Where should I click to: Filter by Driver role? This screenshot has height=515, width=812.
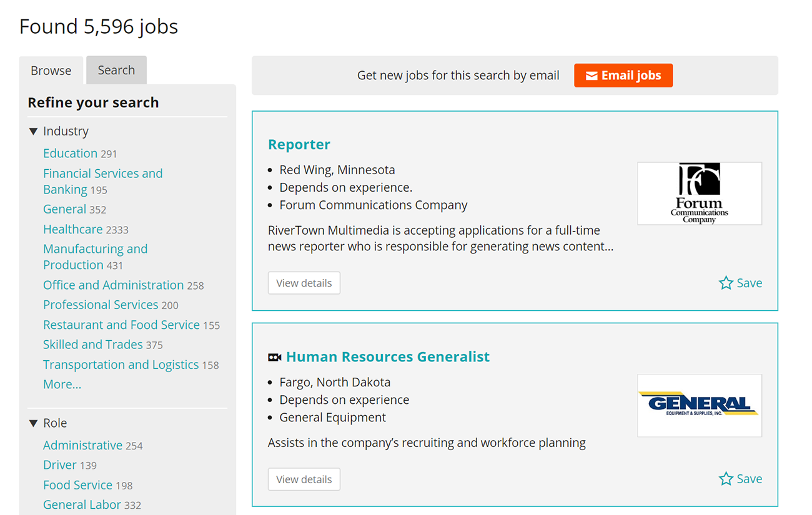tap(59, 465)
